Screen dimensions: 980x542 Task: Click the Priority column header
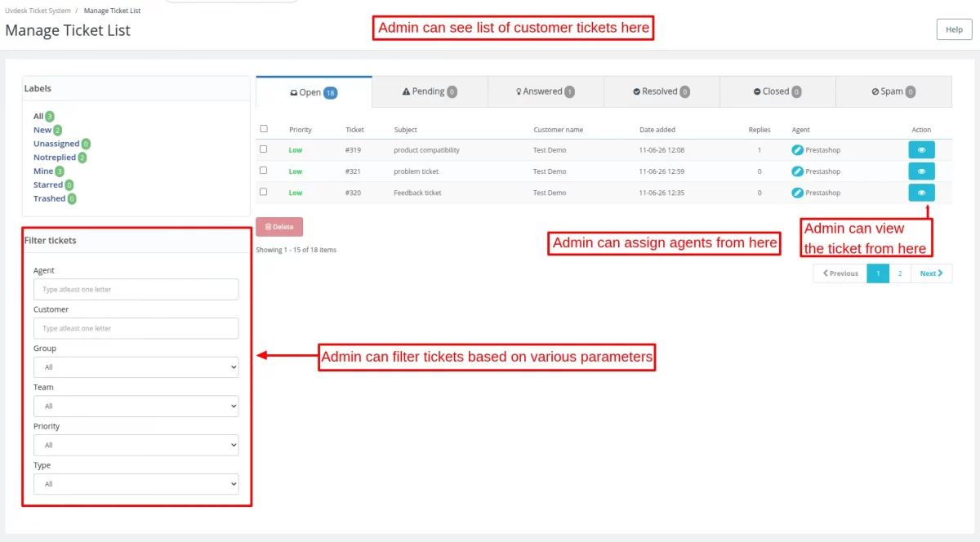click(301, 130)
